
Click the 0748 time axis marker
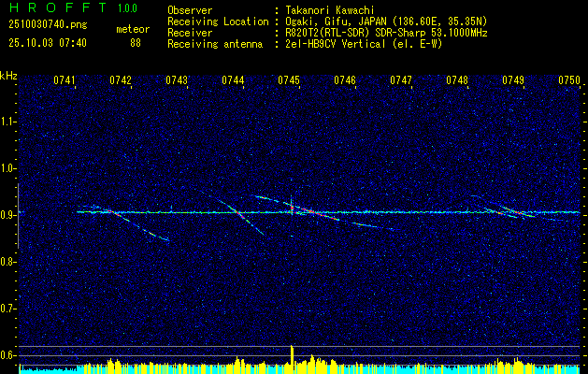coord(457,80)
